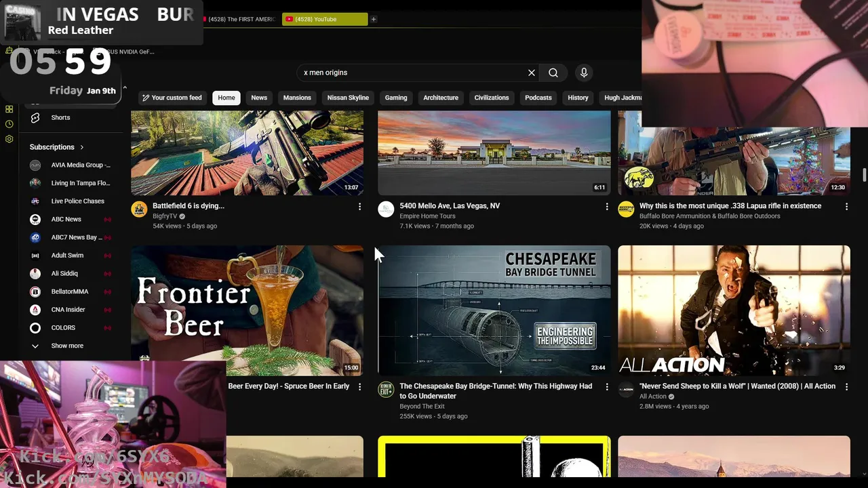868x488 pixels.
Task: Play the Chesapeake Bay Bridge Tunnel thumbnail
Action: pos(494,310)
